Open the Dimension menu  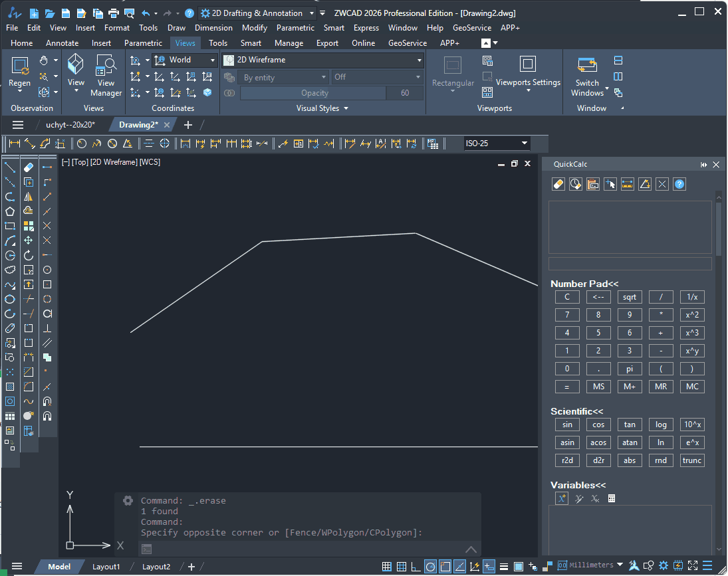(213, 28)
